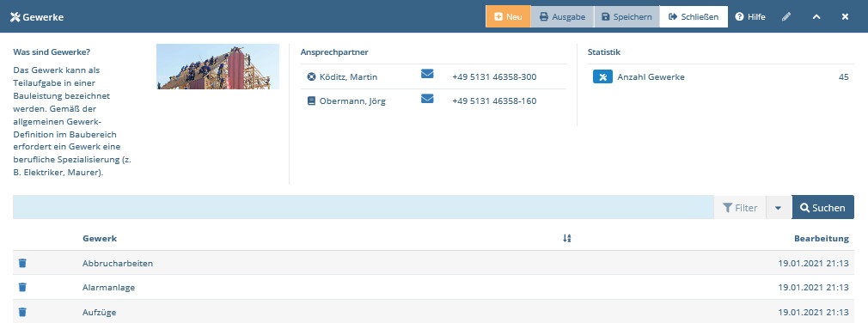Open the Alarmanlage row
The width and height of the screenshot is (868, 323).
[x=433, y=287]
